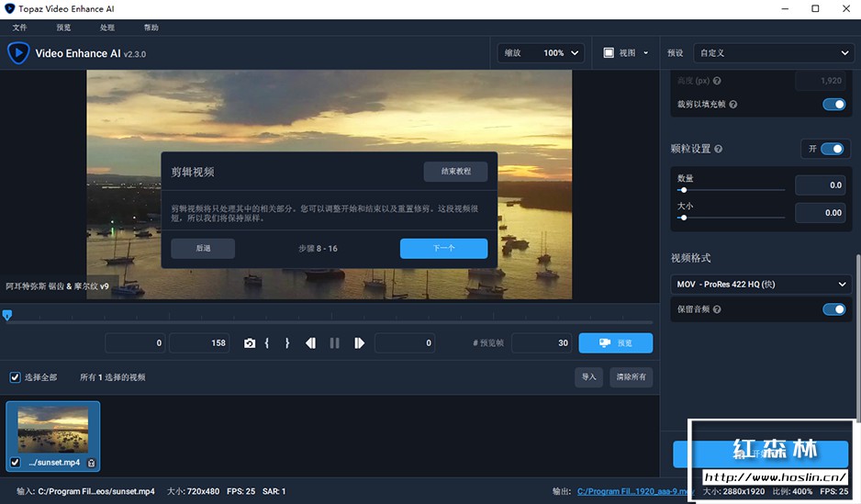Open the 预览 menu
Screen dimensions: 861x504
point(63,28)
